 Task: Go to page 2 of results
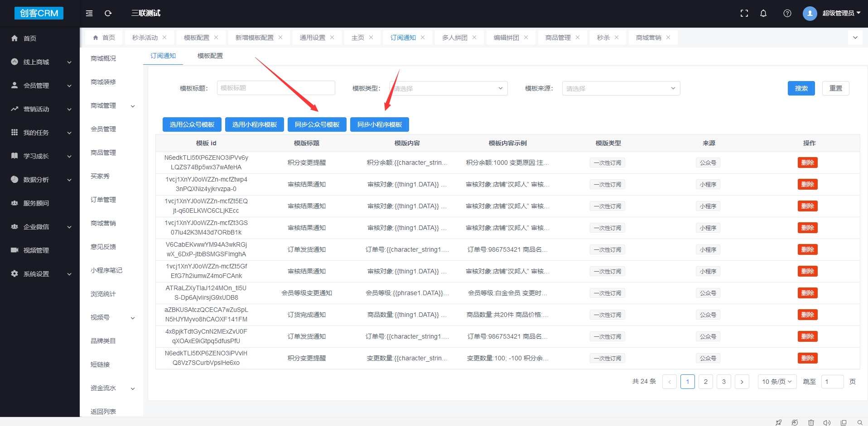click(x=706, y=382)
